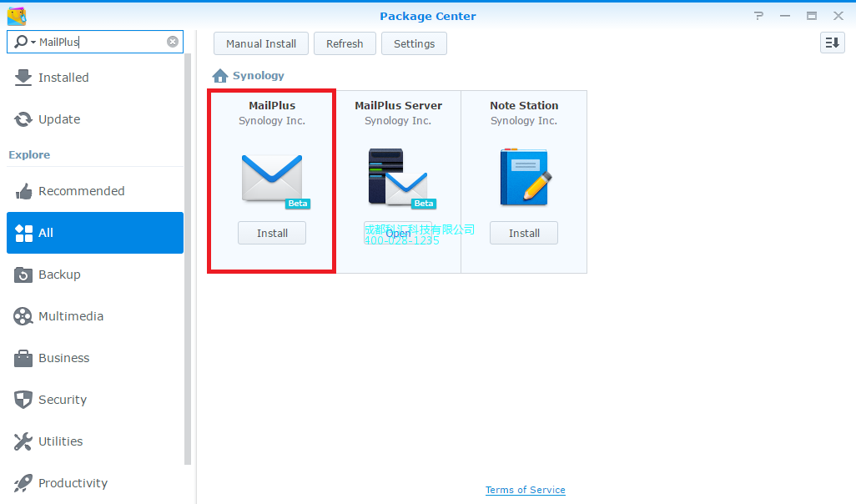
Task: Click the Multimedia film reel icon
Action: 23,316
